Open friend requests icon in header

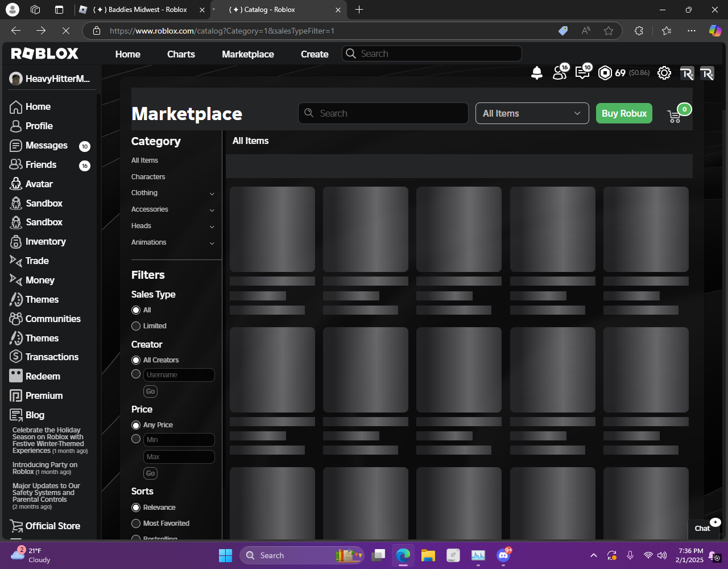click(x=560, y=72)
